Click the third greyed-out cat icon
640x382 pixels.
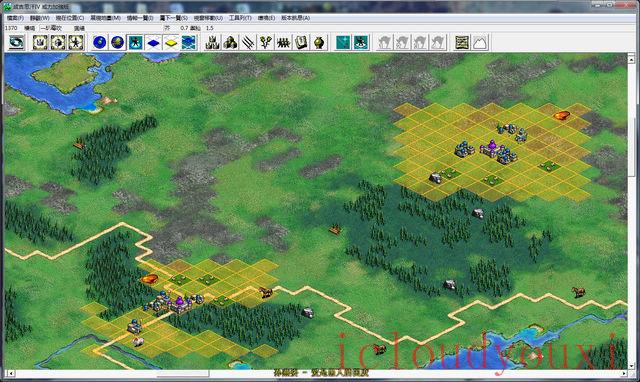pos(420,42)
